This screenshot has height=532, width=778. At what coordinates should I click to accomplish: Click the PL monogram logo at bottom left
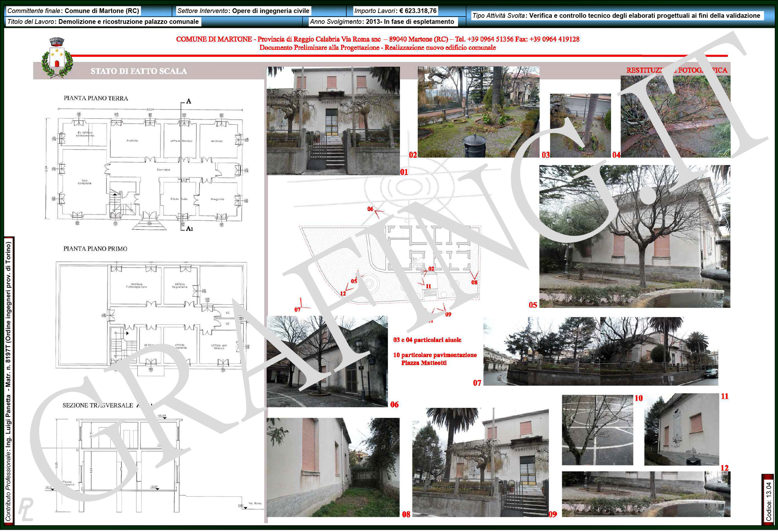pos(26,509)
